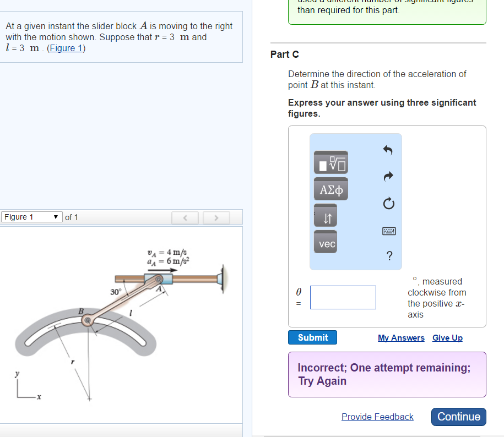Click the Continue button
The width and height of the screenshot is (504, 437).
[x=458, y=417]
